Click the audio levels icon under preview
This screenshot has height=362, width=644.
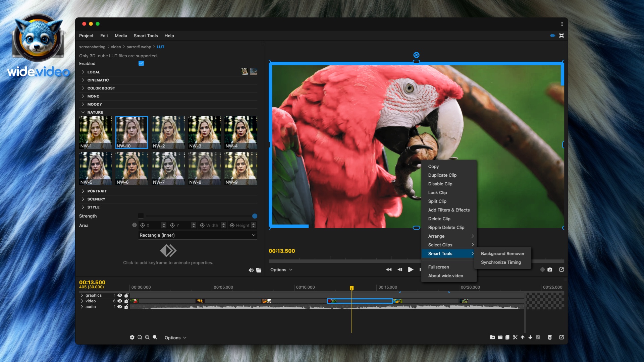click(542, 269)
